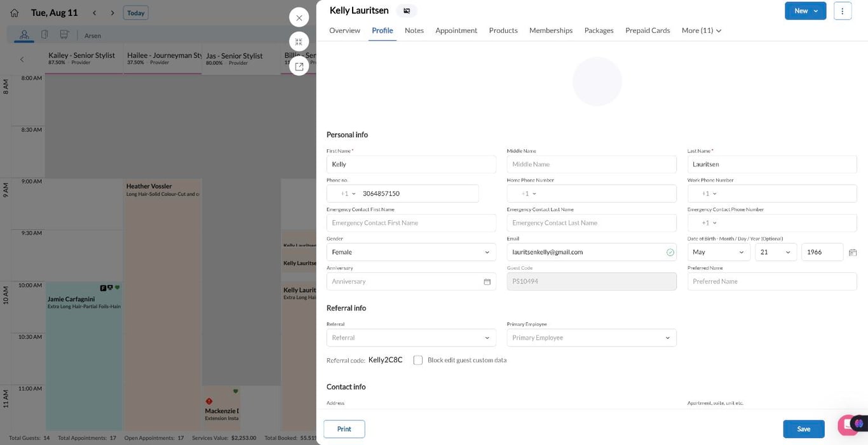Click Emergency Contact Last Name field

tap(592, 223)
